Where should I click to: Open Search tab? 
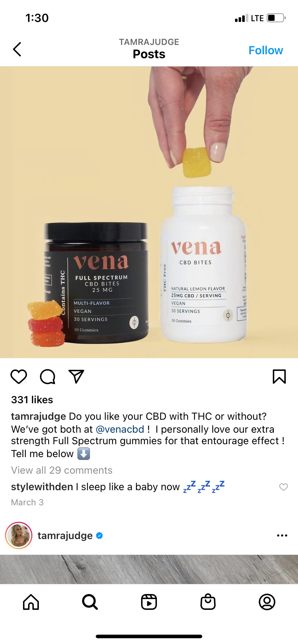point(90,602)
